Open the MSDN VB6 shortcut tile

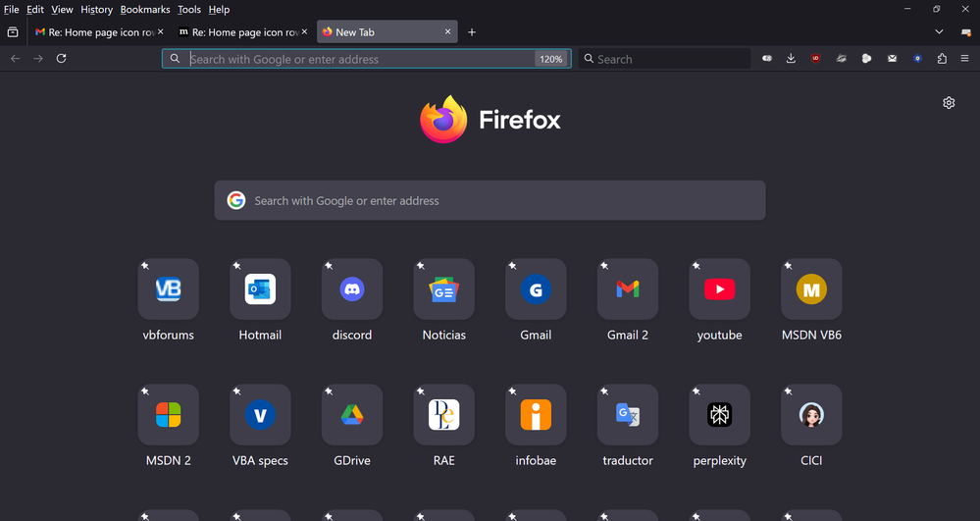click(811, 289)
